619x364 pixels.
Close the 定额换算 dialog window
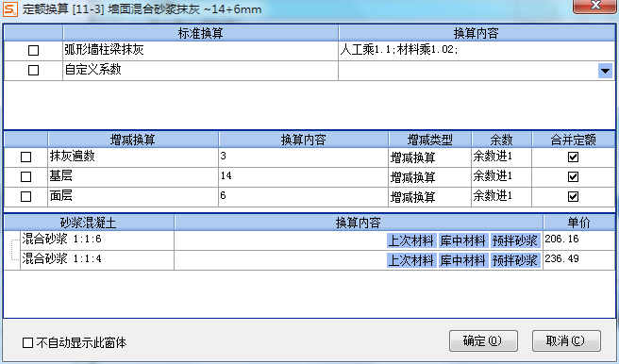(x=594, y=6)
